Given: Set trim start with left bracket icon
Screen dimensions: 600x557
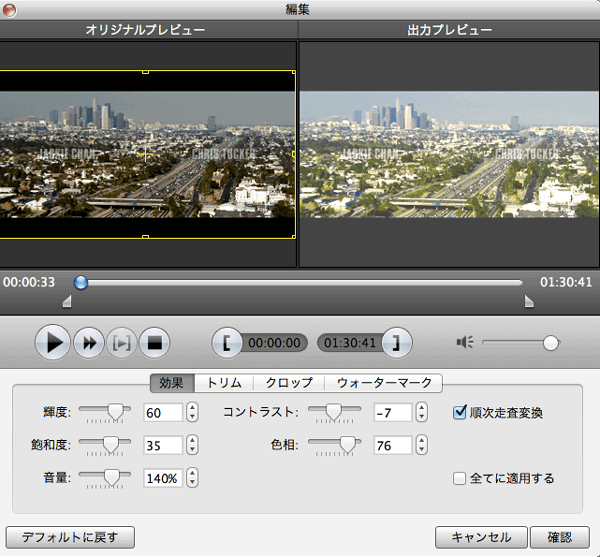Looking at the screenshot, I should pos(227,343).
